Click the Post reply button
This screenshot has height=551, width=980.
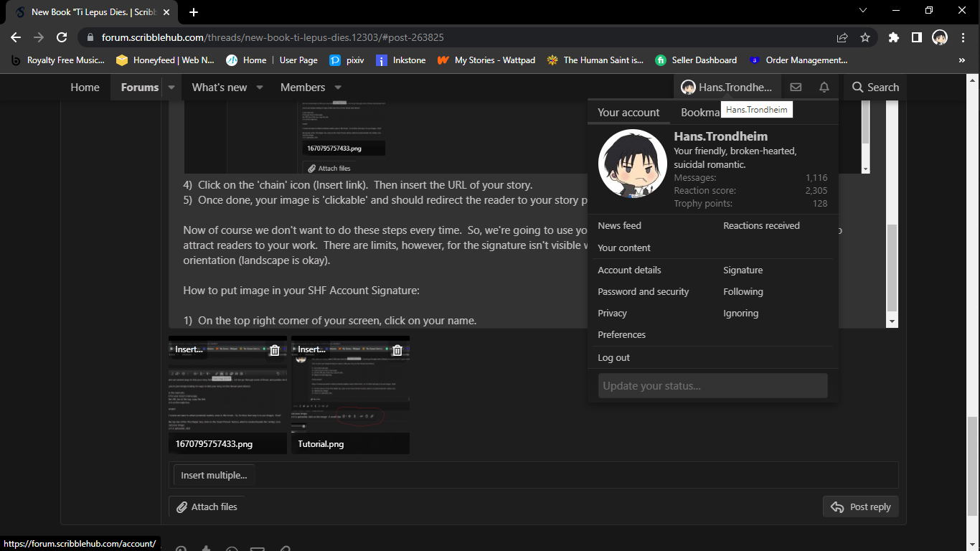tap(860, 507)
